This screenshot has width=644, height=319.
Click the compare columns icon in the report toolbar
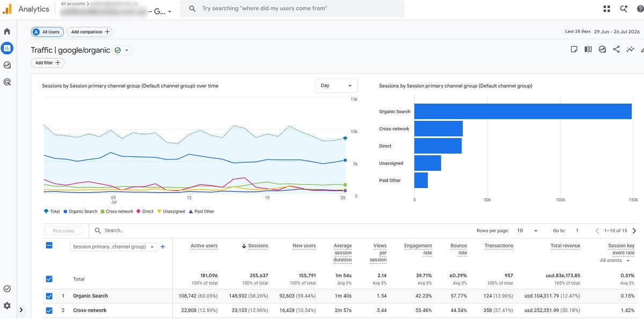(588, 49)
